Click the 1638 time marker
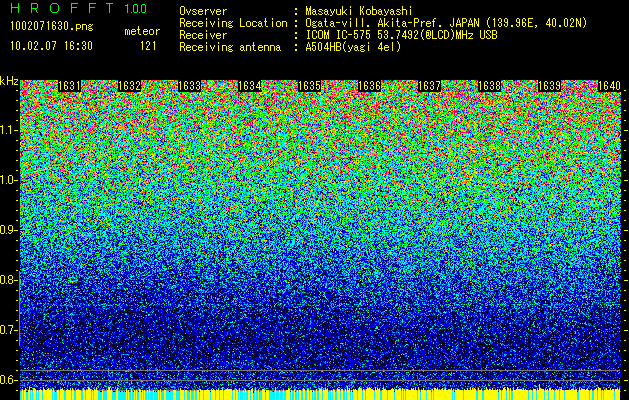The image size is (629, 400). tap(489, 86)
